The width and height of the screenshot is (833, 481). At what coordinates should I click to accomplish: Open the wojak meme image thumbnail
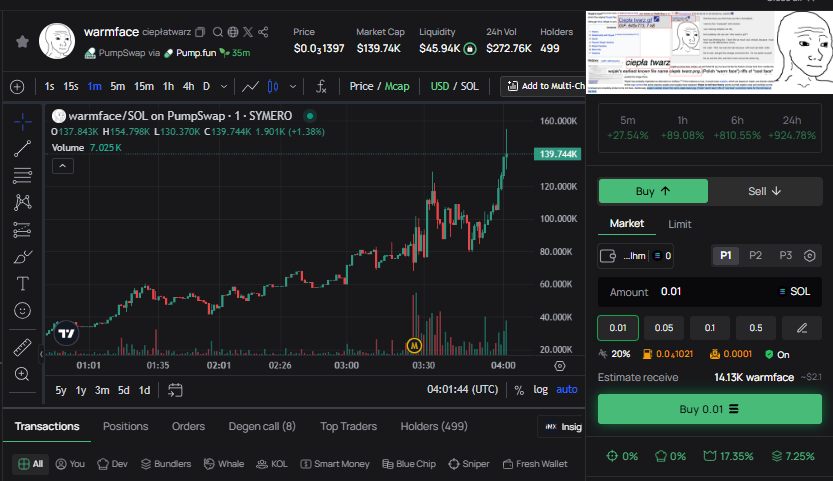709,53
